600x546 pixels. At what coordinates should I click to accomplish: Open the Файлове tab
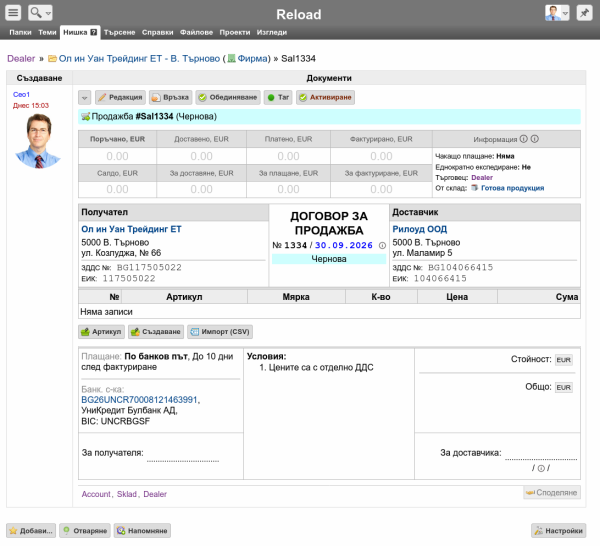click(196, 33)
